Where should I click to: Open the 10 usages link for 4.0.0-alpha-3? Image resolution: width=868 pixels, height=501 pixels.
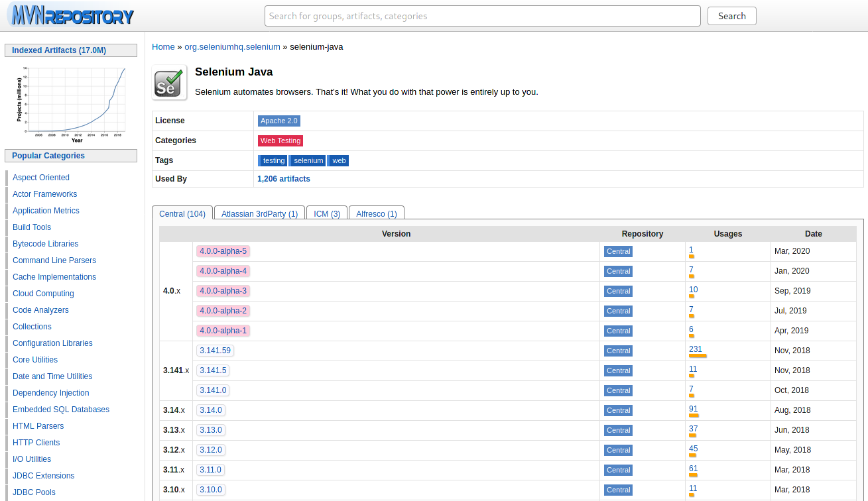[x=694, y=290]
